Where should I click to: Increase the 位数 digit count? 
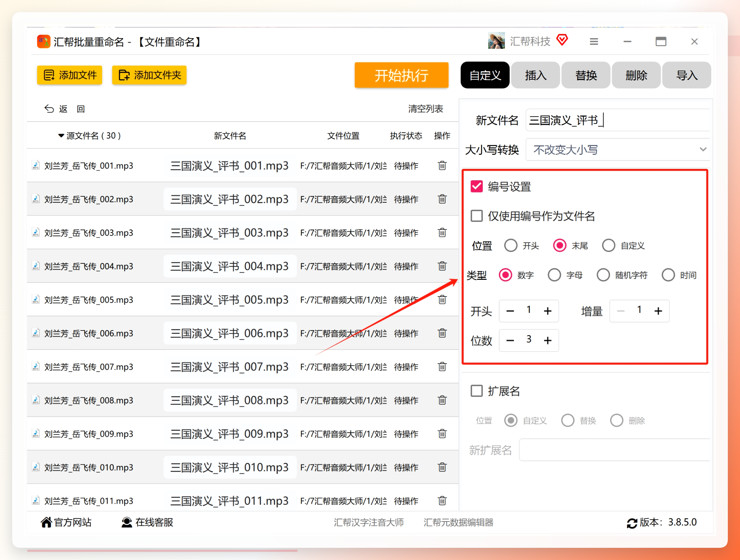pyautogui.click(x=548, y=340)
